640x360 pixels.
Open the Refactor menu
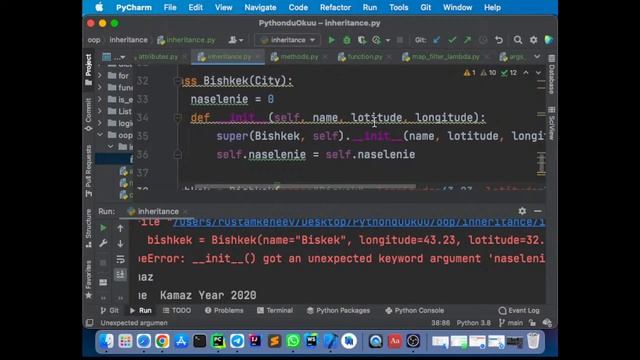335,7
